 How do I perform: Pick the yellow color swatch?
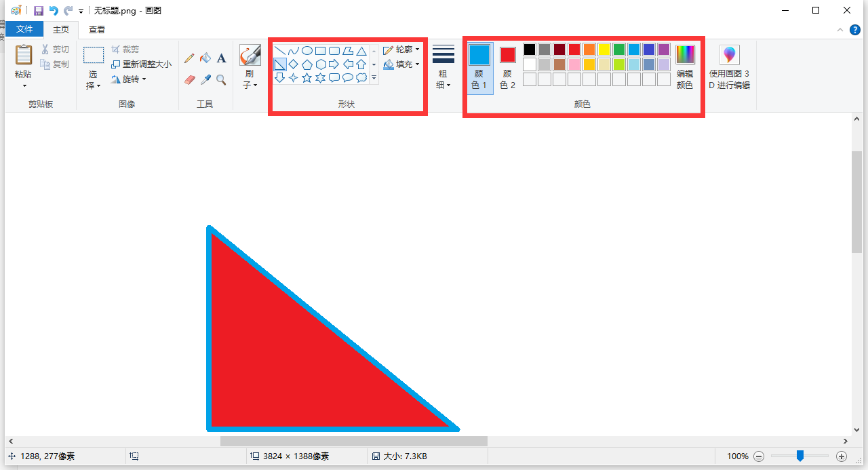pyautogui.click(x=604, y=50)
